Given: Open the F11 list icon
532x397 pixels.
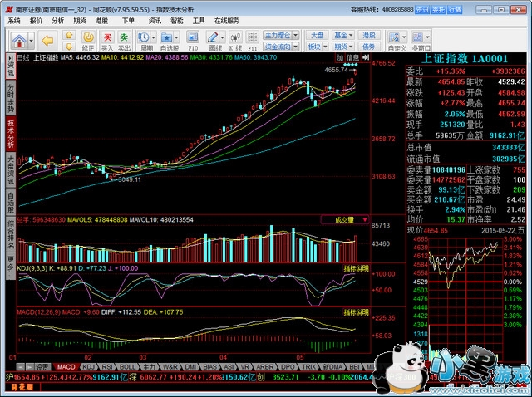Looking at the screenshot, I should coord(252,41).
